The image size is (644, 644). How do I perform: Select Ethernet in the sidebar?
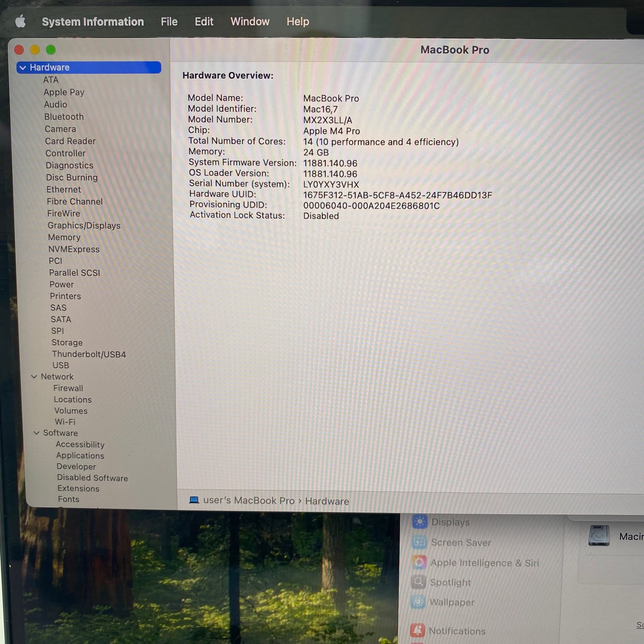(x=64, y=189)
